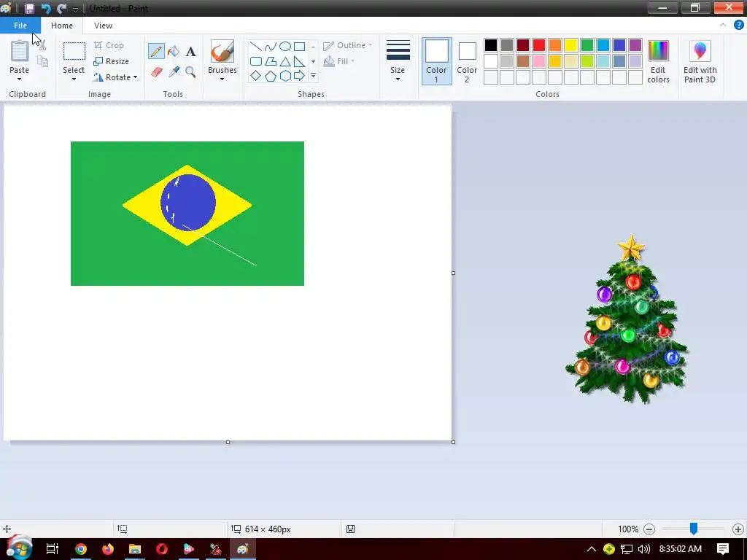Choose the Right arrow shape
Image resolution: width=747 pixels, height=560 pixels.
(300, 76)
